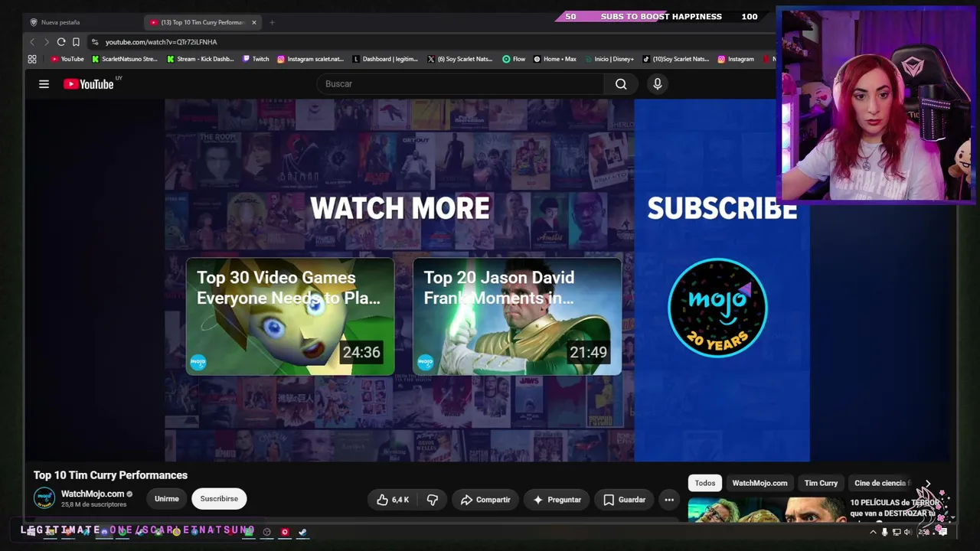980x551 pixels.
Task: Click the 25,8 M de suscriptores text
Action: pos(93,505)
